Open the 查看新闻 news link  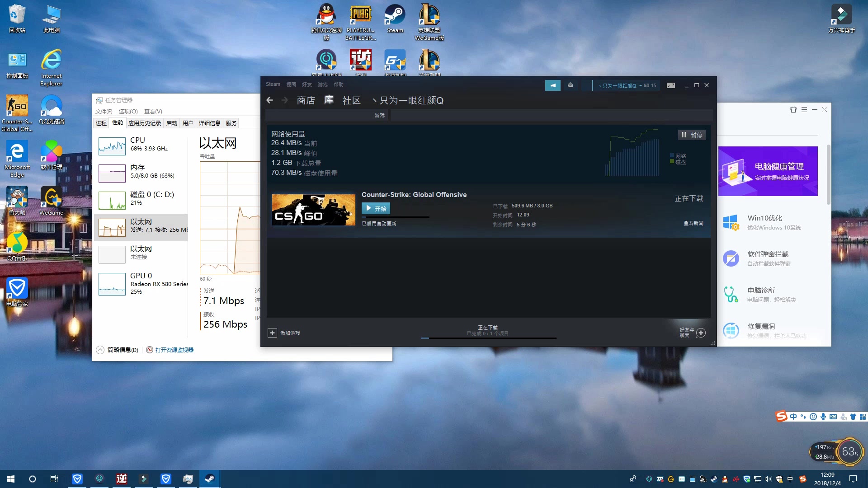pyautogui.click(x=693, y=223)
